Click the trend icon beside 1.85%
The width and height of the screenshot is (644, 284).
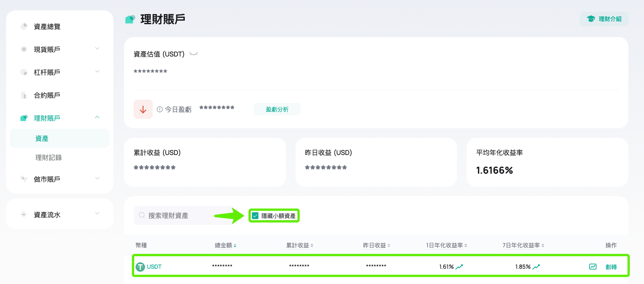tap(536, 267)
